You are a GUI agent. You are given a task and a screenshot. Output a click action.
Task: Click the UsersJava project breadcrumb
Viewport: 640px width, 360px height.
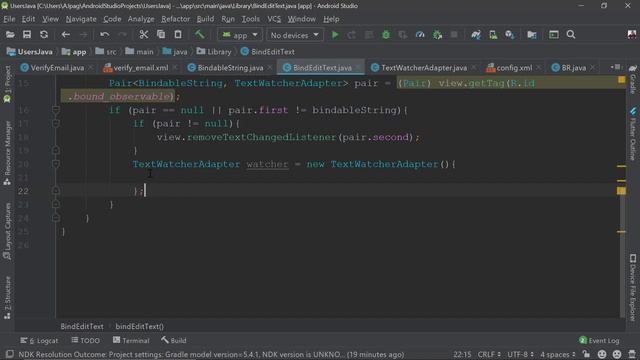point(30,52)
